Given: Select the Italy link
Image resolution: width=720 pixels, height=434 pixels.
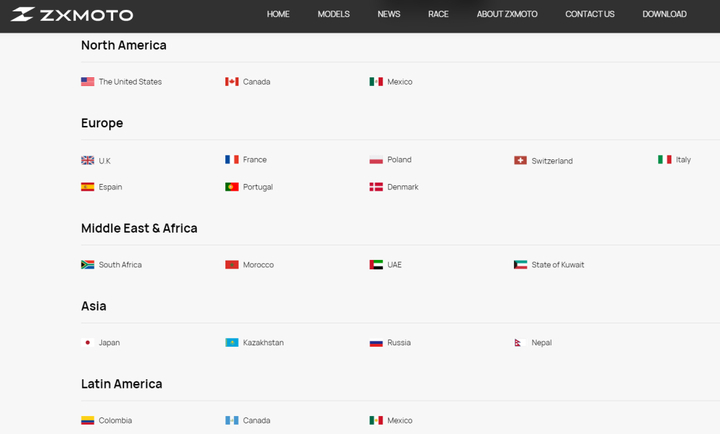Looking at the screenshot, I should [x=683, y=159].
